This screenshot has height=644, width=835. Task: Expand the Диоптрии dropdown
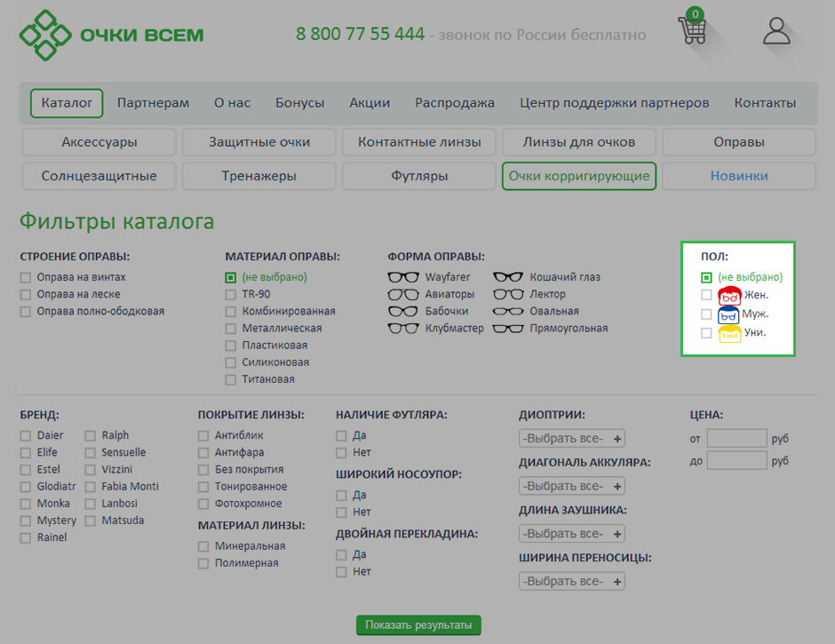[x=571, y=438]
